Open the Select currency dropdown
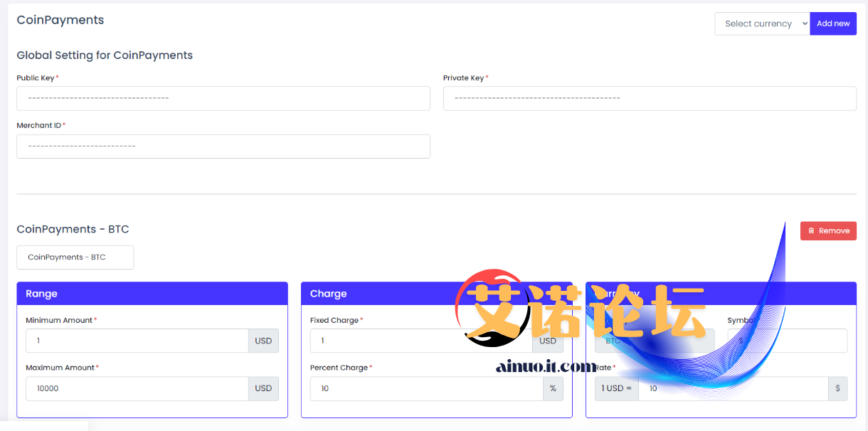The image size is (868, 431). (x=762, y=23)
